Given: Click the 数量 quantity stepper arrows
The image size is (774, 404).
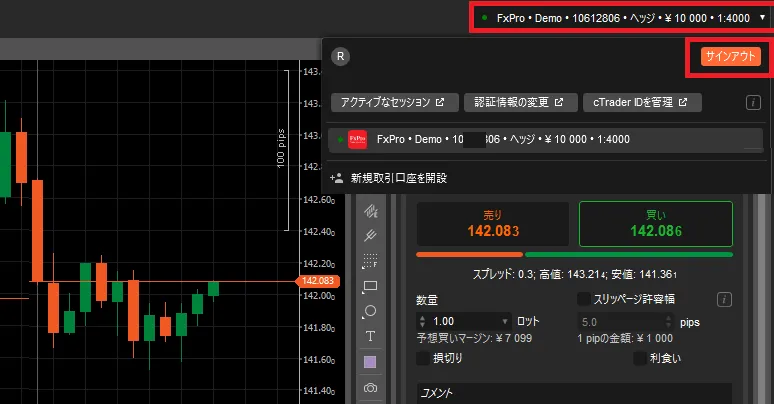Looking at the screenshot, I should (x=422, y=322).
